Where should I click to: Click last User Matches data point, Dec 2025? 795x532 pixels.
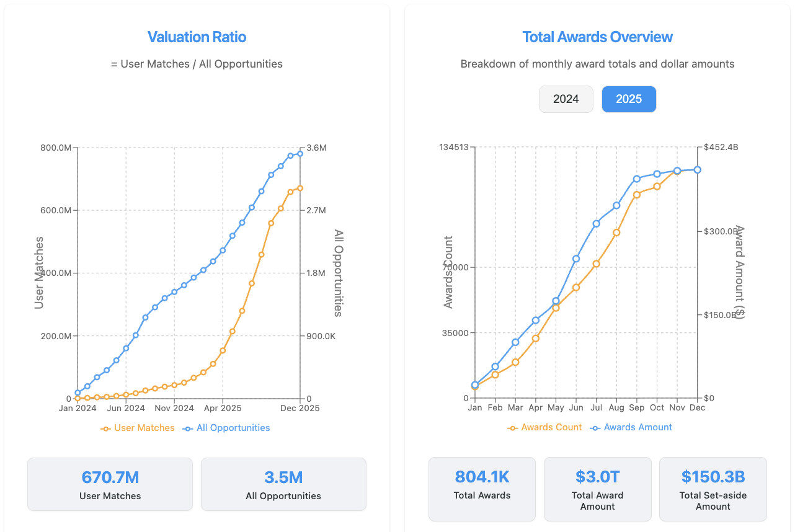click(300, 188)
